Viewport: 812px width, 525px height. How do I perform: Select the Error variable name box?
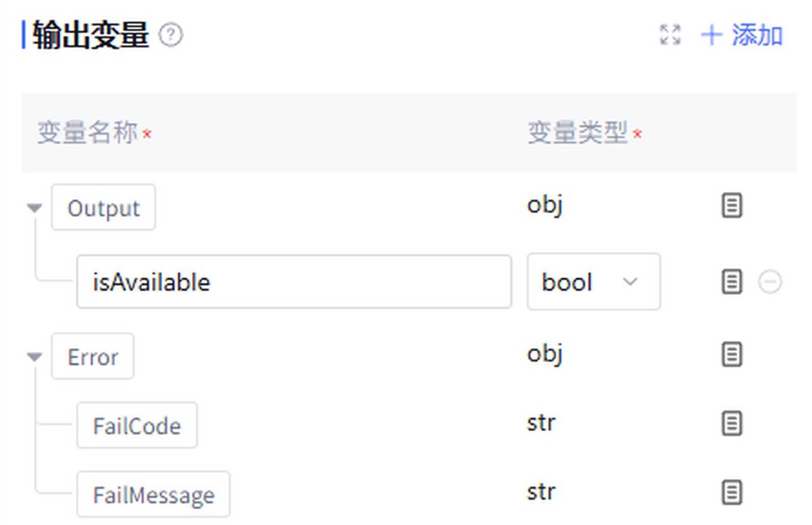(93, 357)
